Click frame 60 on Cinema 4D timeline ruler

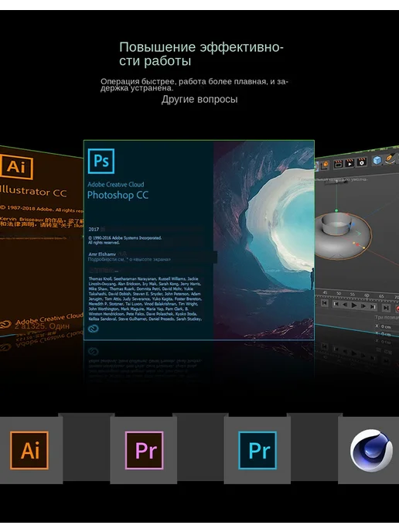point(367,295)
